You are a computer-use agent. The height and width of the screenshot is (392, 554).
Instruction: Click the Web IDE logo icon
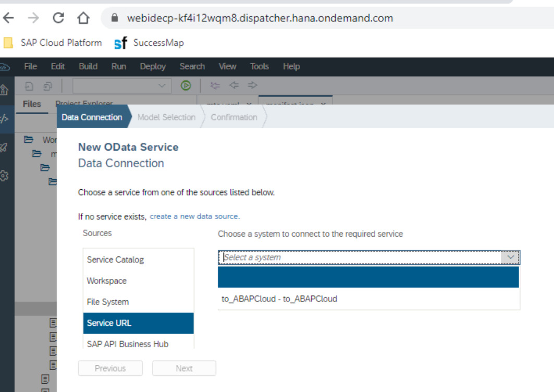(x=5, y=67)
